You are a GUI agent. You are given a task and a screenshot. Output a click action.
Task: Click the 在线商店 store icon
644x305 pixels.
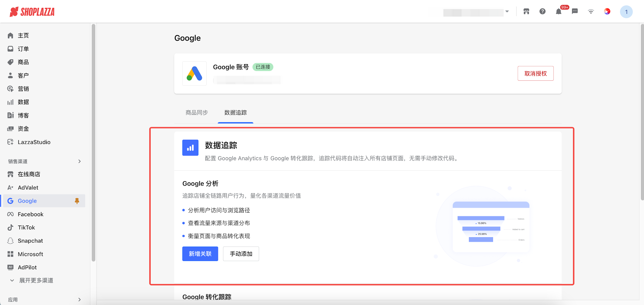10,174
